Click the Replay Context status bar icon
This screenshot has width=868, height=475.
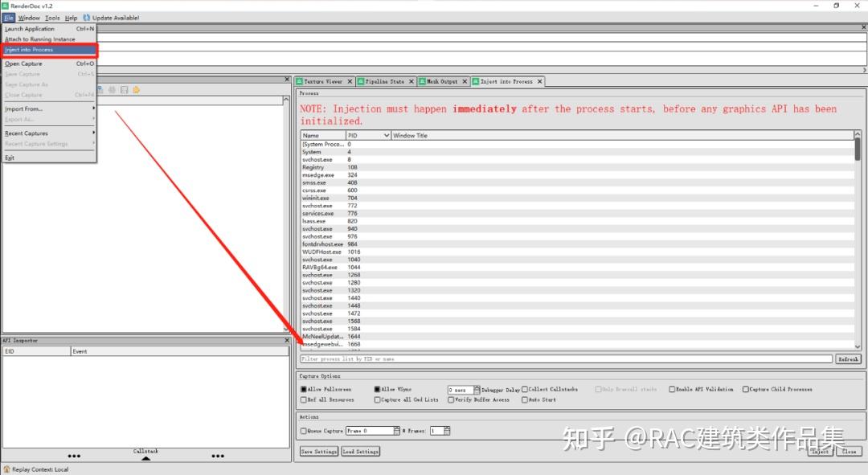(x=6, y=469)
